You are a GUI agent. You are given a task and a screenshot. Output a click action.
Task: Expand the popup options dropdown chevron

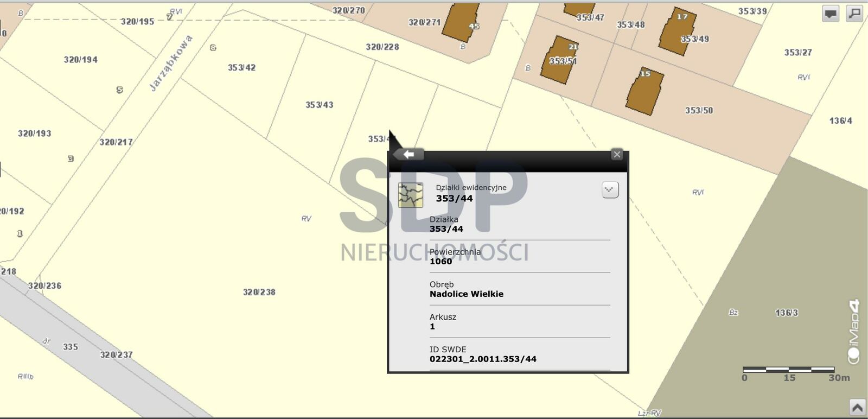pos(610,189)
